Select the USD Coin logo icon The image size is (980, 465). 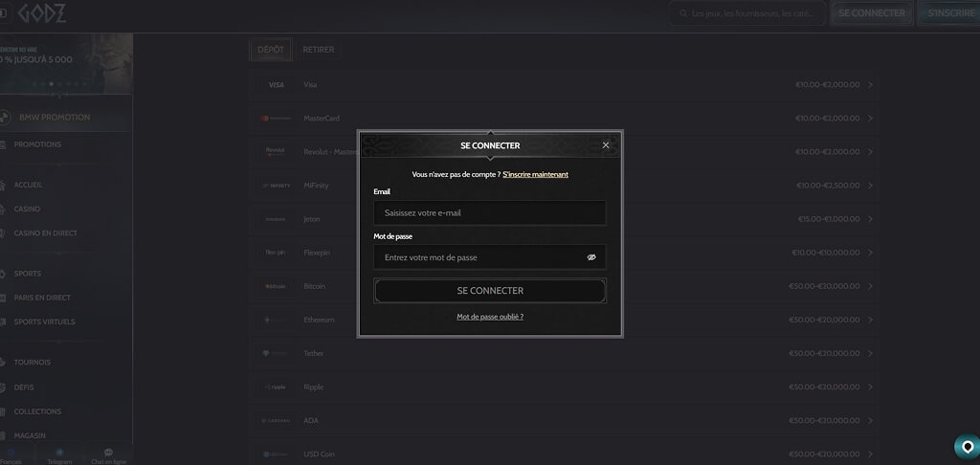276,454
